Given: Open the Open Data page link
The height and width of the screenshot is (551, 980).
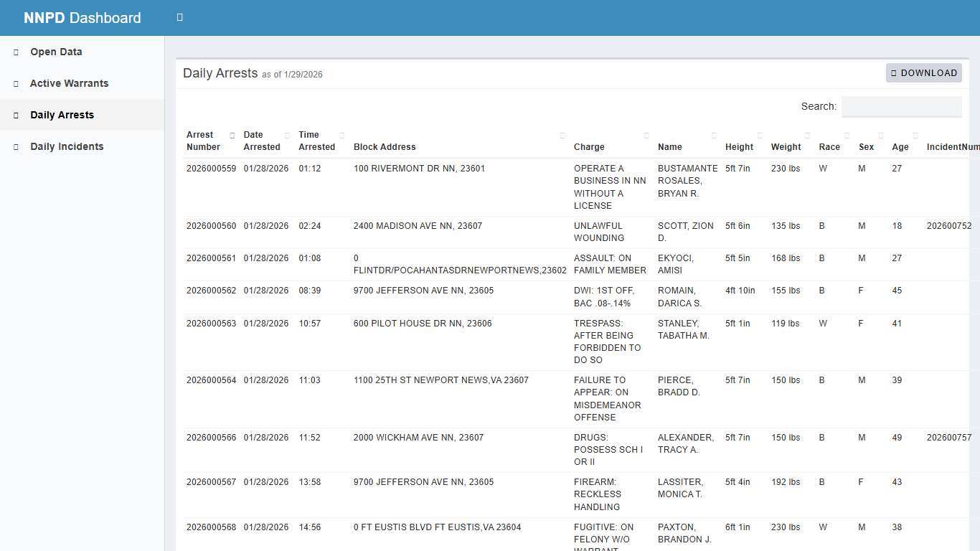Looking at the screenshot, I should click(55, 52).
